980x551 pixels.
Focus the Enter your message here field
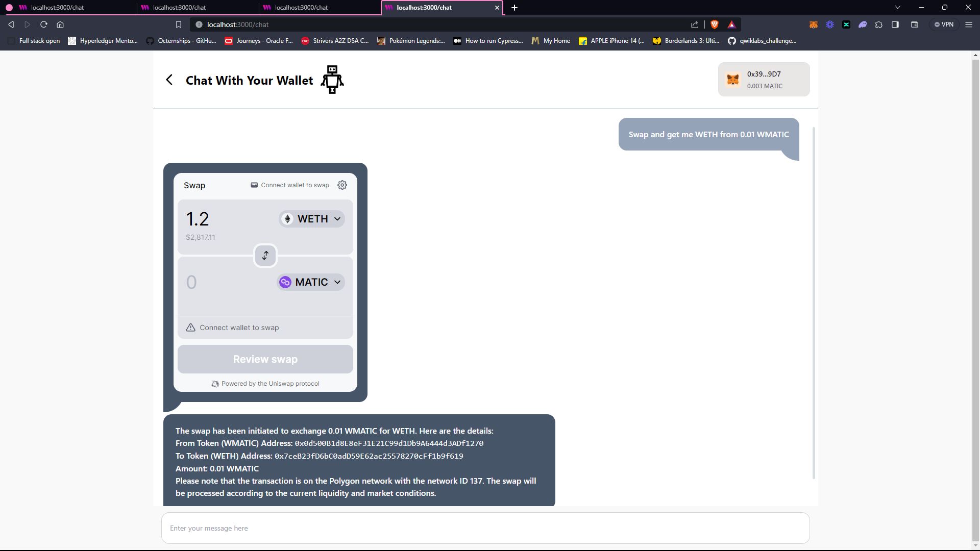[485, 528]
